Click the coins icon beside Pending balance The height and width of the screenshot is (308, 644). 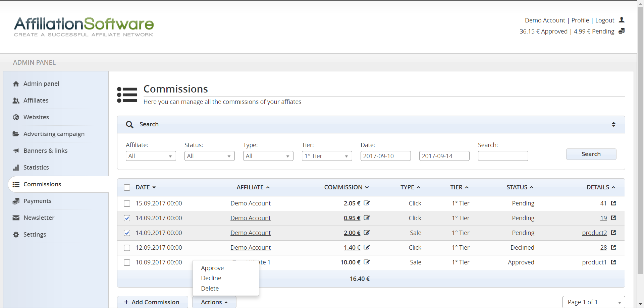[x=622, y=31]
